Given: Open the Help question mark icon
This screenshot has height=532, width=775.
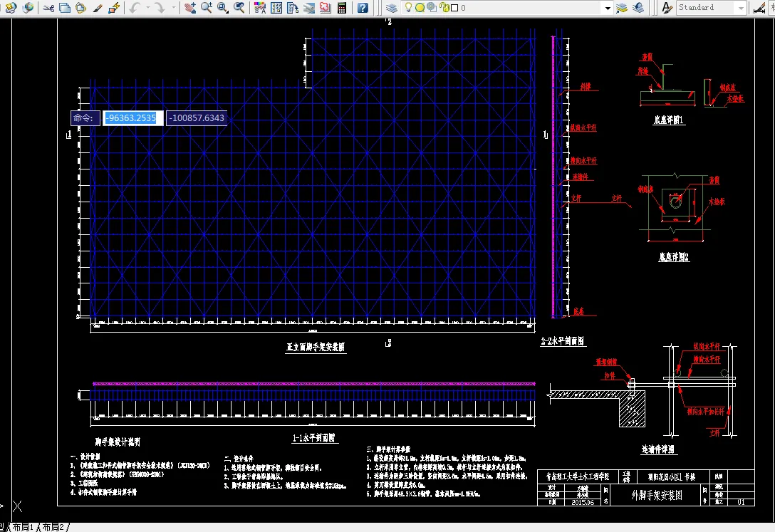Looking at the screenshot, I should pyautogui.click(x=363, y=7).
